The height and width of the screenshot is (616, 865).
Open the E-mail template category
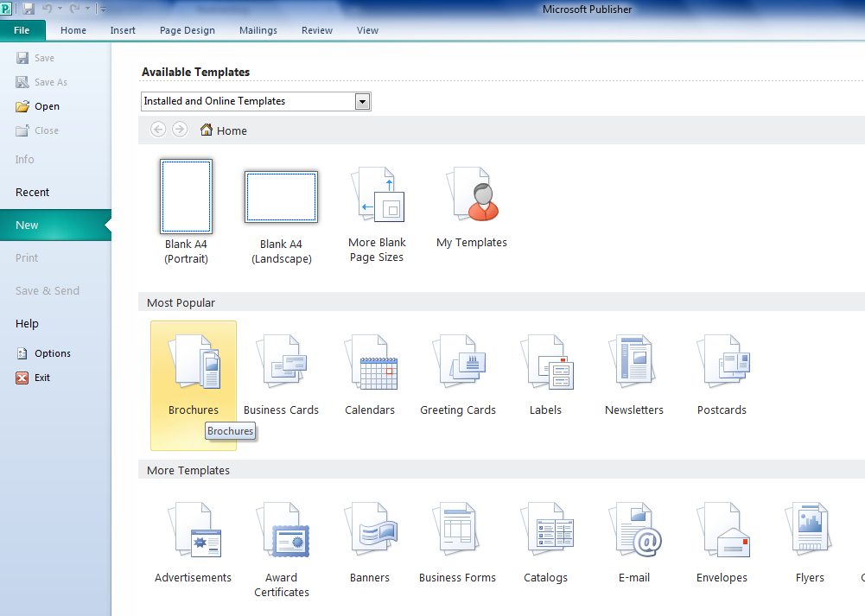634,543
